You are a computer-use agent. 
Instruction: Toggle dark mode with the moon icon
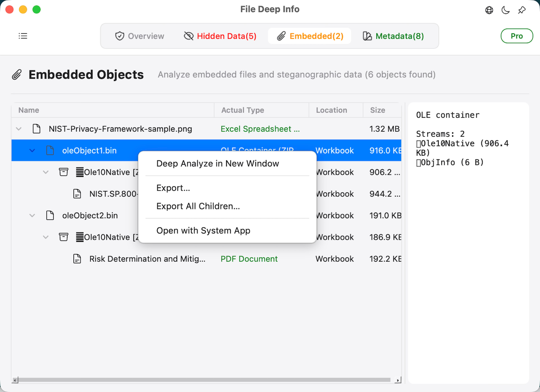(505, 10)
